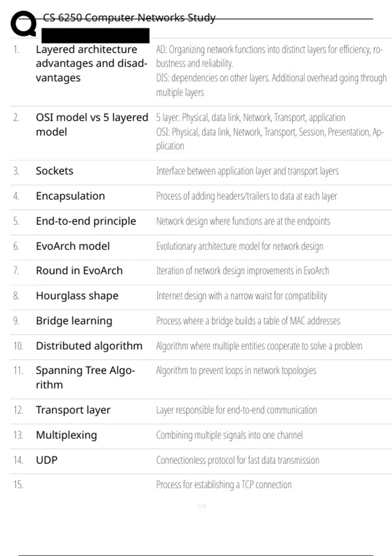Select the End-to-end principle term
This screenshot has height=556, width=392.
(x=86, y=221)
